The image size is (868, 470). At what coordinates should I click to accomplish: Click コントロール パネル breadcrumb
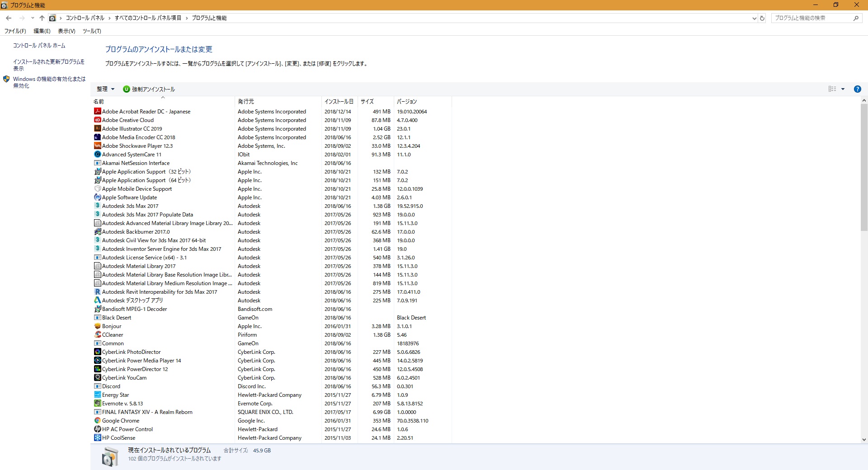pos(85,18)
